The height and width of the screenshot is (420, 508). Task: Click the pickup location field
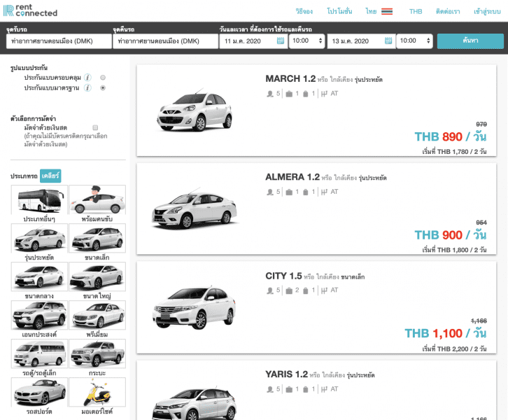59,41
